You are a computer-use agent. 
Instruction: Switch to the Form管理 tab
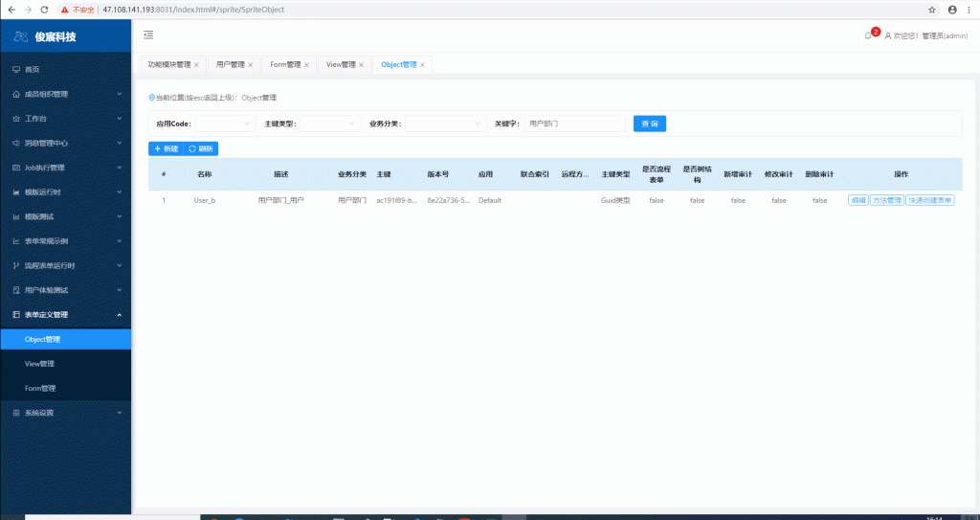click(284, 65)
